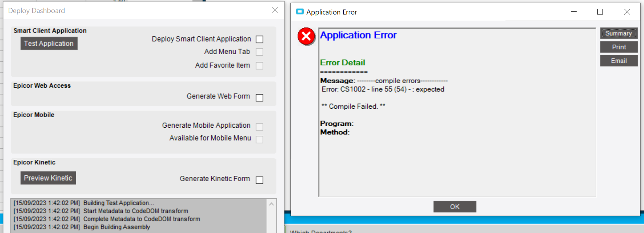Click the '** Compile Failed. **' text
Image resolution: width=644 pixels, height=233 pixels.
click(353, 106)
